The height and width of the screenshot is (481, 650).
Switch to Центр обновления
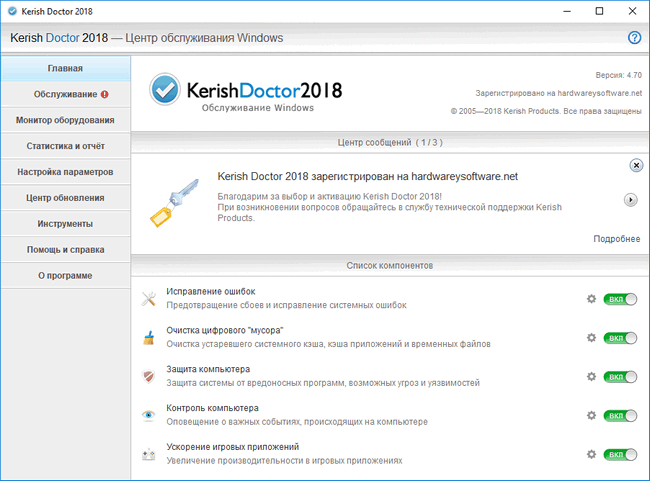click(x=65, y=198)
